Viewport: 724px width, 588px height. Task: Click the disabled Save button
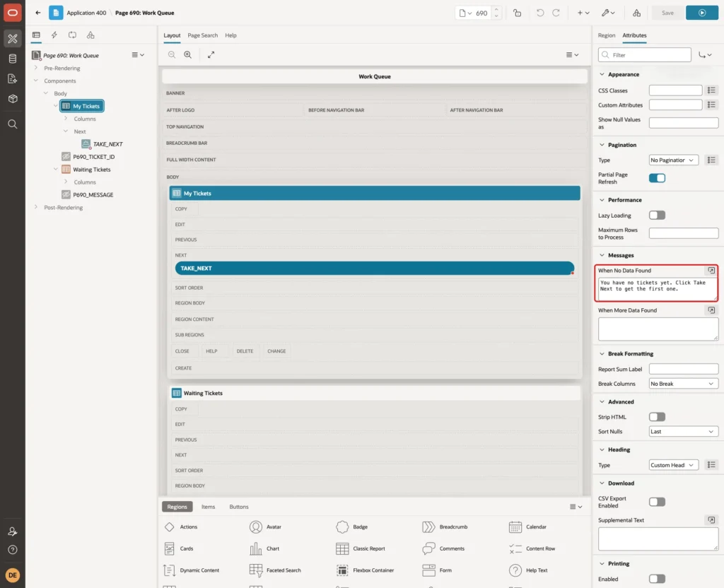click(x=667, y=13)
